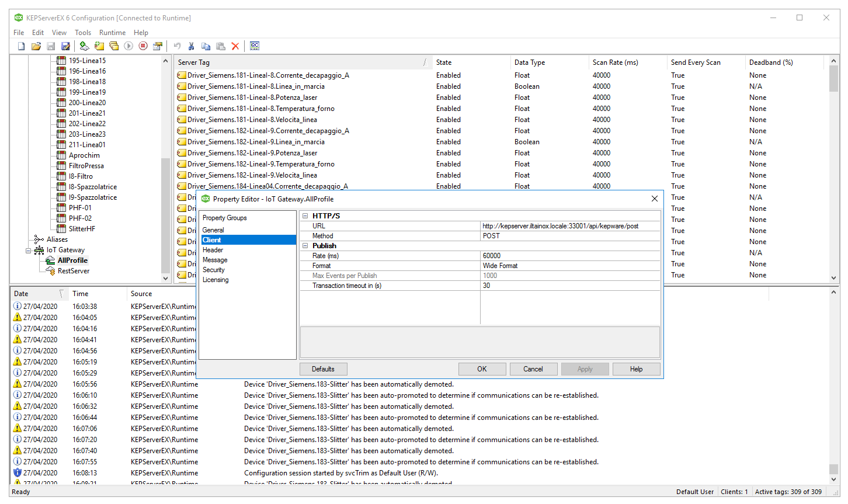Click security shield icon of 16:08:13 entry
Image resolution: width=848 pixels, height=504 pixels.
click(18, 472)
